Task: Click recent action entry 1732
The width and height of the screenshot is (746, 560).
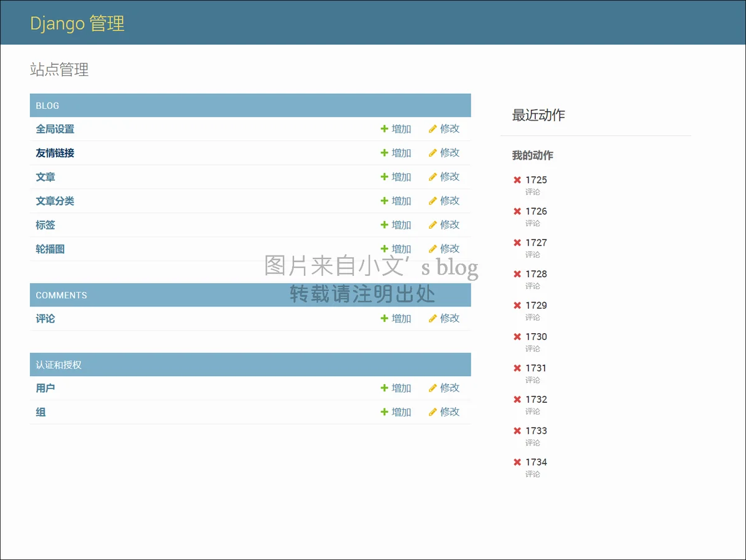Action: click(536, 400)
